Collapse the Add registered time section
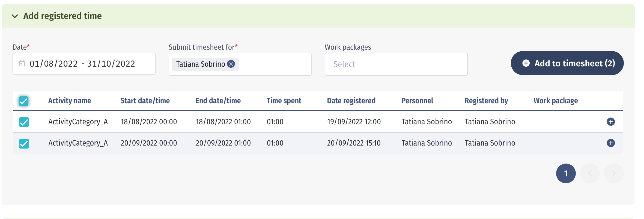This screenshot has width=644, height=219. tap(15, 16)
